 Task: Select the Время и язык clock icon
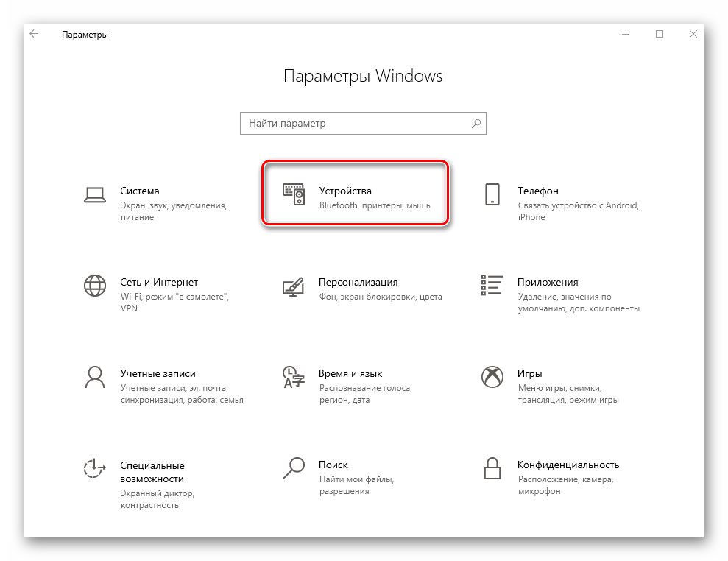click(x=294, y=377)
